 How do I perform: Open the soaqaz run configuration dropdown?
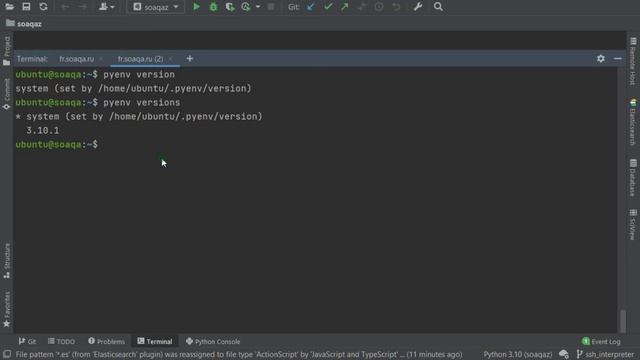pyautogui.click(x=156, y=7)
